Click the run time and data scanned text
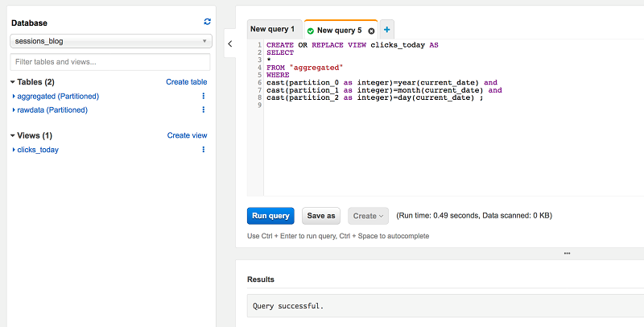This screenshot has height=327, width=644. coord(474,215)
